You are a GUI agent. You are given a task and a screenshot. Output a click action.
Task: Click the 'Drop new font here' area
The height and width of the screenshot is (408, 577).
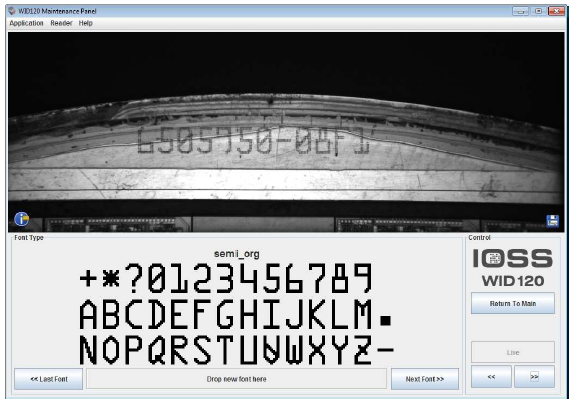tap(236, 379)
